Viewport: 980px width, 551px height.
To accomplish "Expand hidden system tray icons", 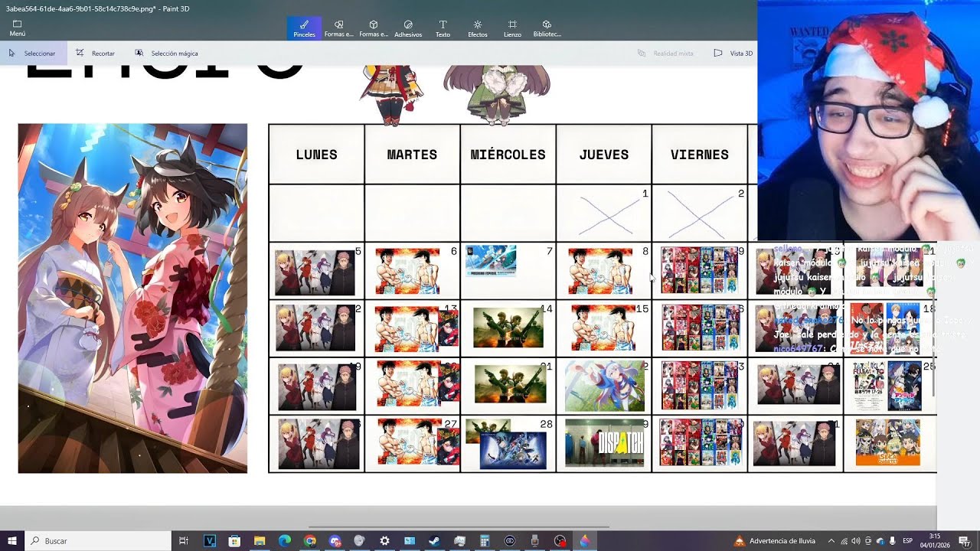I will click(x=832, y=541).
